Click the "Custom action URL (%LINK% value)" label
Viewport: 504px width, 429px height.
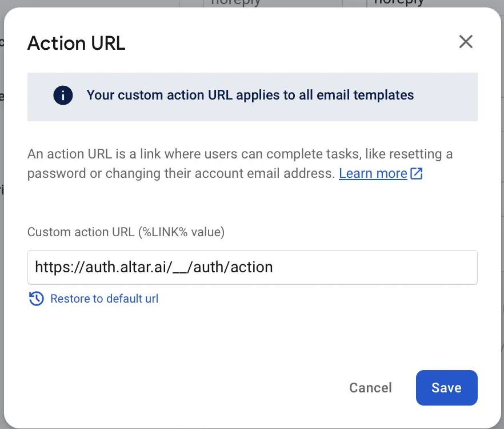(126, 232)
